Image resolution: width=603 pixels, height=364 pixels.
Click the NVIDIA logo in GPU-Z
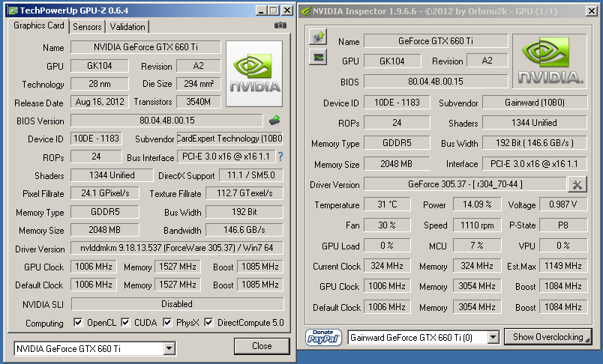coord(254,73)
